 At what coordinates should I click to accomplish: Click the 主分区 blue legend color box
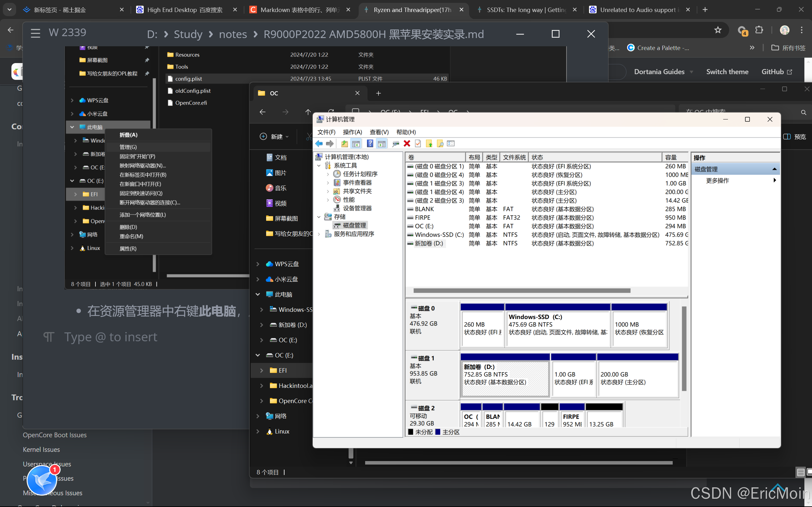(x=437, y=432)
